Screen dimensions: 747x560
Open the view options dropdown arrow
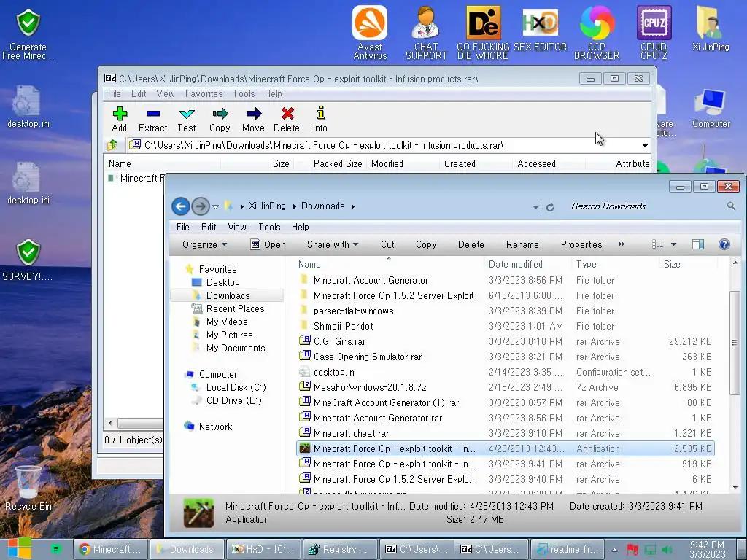(x=673, y=244)
